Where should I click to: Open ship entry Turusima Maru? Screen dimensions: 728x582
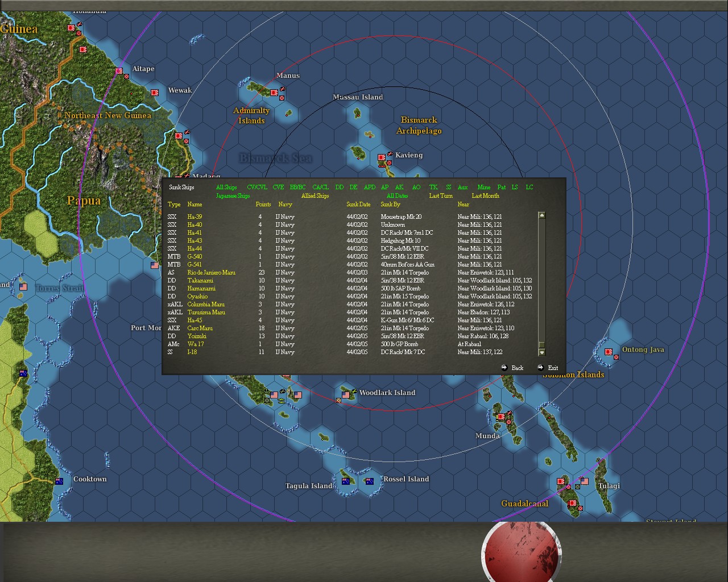pyautogui.click(x=206, y=312)
